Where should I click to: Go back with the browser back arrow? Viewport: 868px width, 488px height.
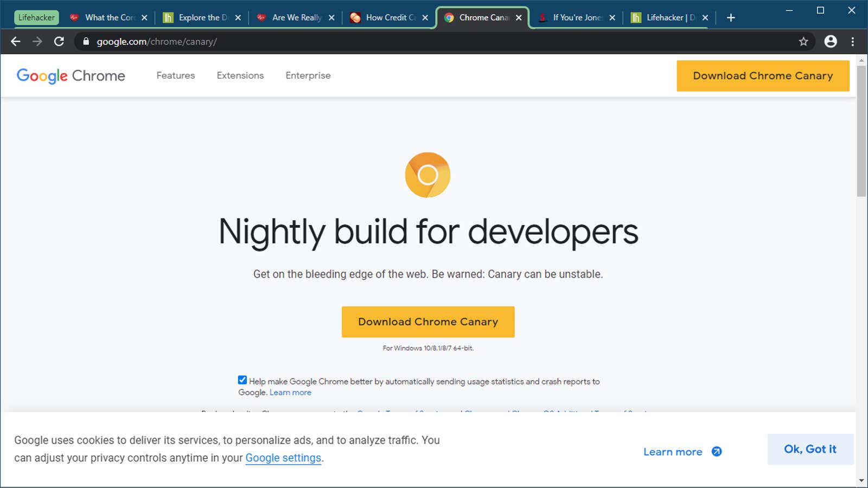[x=15, y=41]
